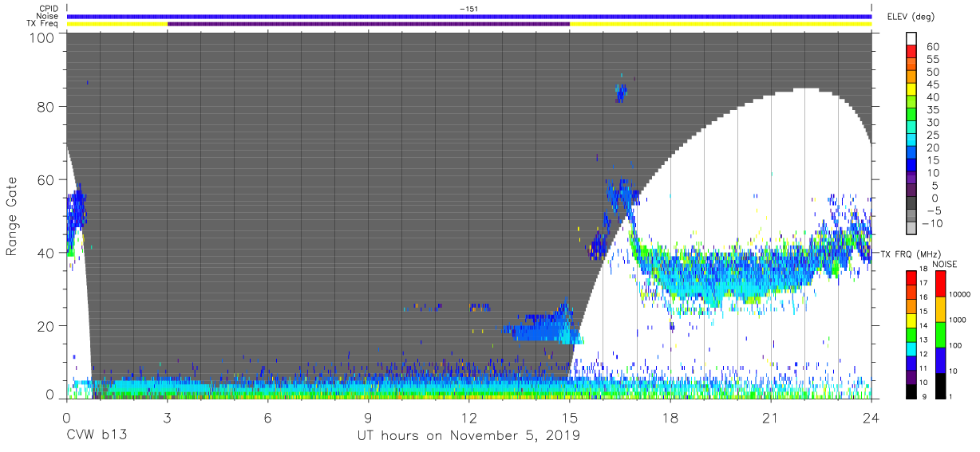Click the x-axis tick label '18'
Screen dimensions: 980x452
(670, 418)
